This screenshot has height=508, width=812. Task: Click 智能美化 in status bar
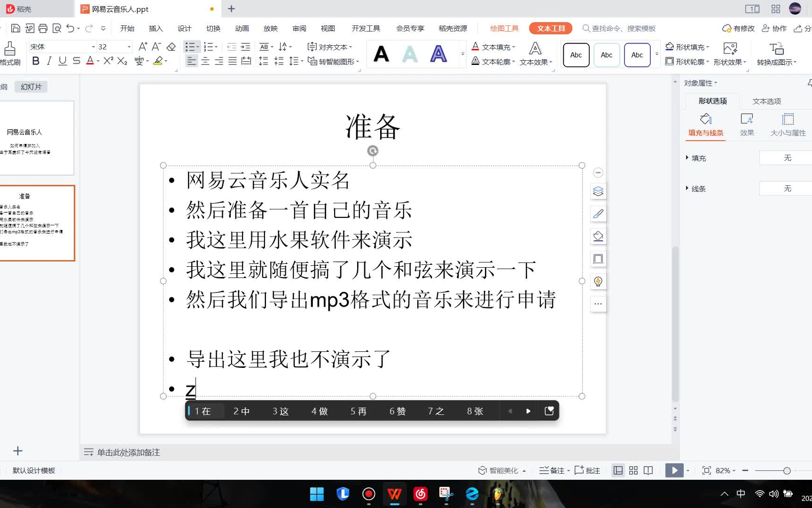pos(502,470)
